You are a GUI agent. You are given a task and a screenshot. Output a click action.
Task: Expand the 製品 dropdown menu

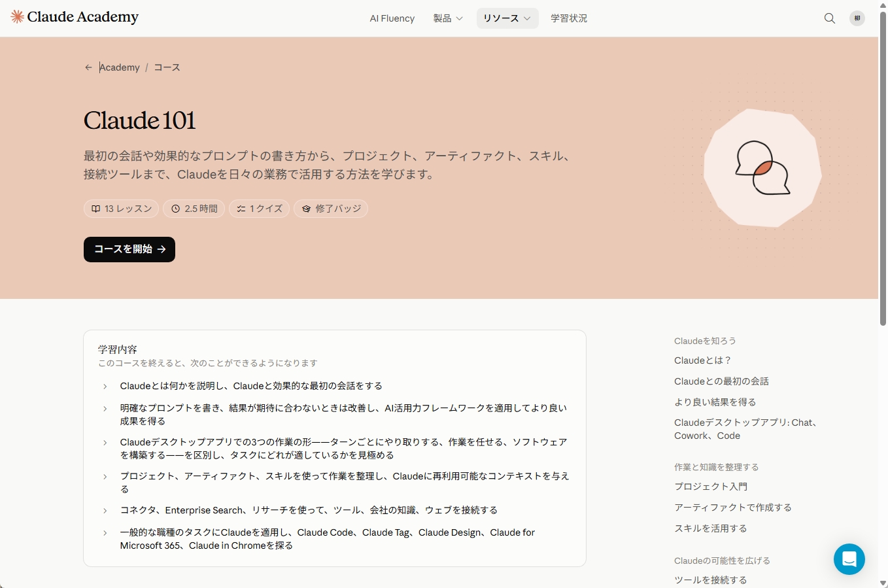pos(448,18)
